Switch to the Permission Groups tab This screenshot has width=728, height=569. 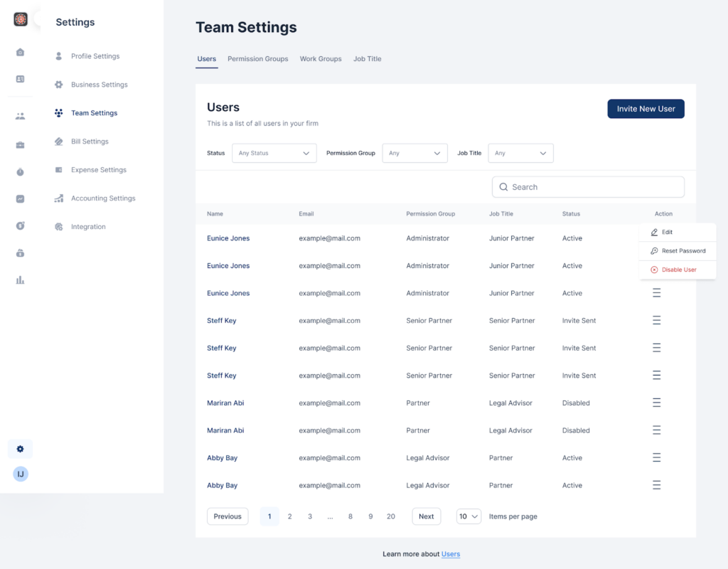point(257,59)
